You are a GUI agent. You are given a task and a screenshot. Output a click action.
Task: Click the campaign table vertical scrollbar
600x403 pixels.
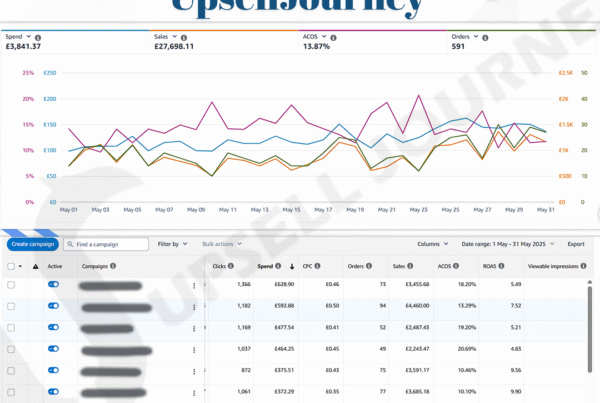pyautogui.click(x=590, y=329)
